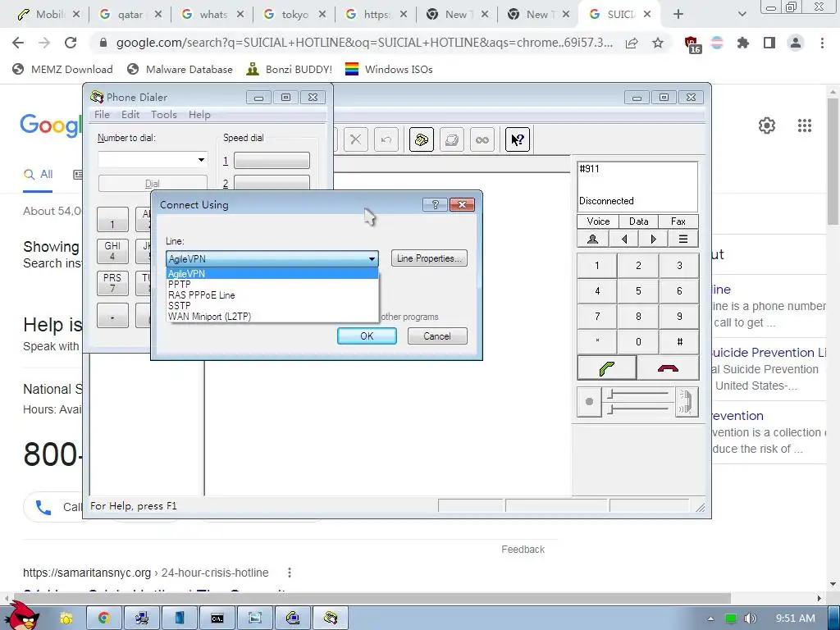
Task: Open the Chrome share page icon
Action: [632, 43]
